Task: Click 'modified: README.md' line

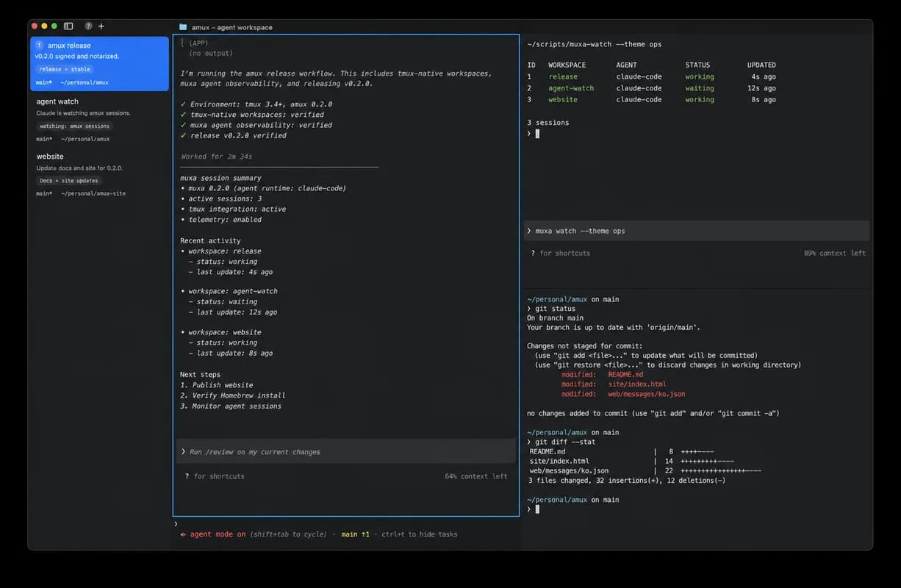Action: click(602, 374)
